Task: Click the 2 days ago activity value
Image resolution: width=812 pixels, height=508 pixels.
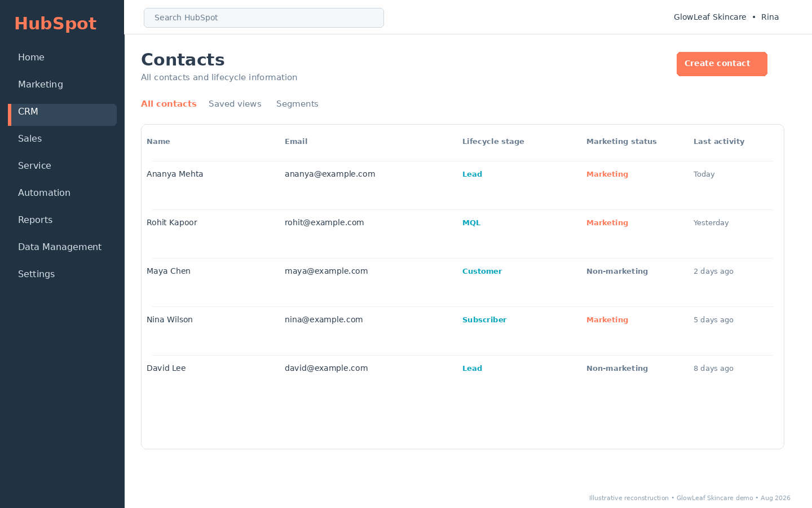Action: tap(713, 271)
